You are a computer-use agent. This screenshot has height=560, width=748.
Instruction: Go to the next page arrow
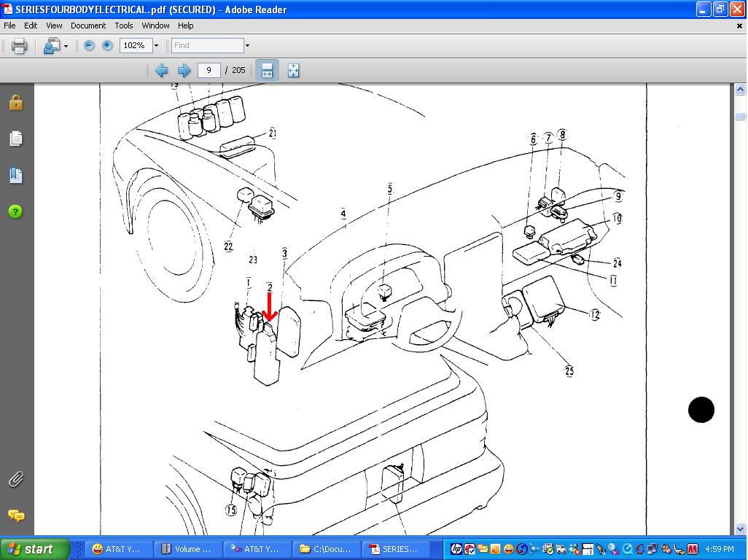184,71
